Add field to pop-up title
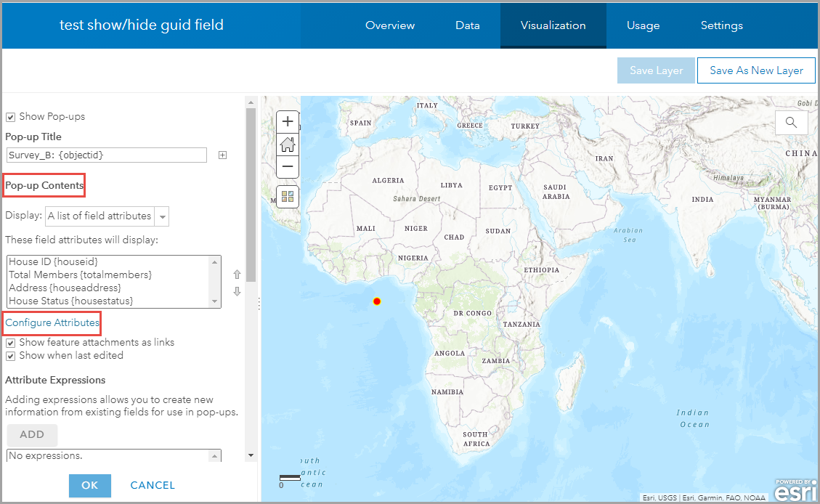Screen dimensions: 820x504 [223, 155]
